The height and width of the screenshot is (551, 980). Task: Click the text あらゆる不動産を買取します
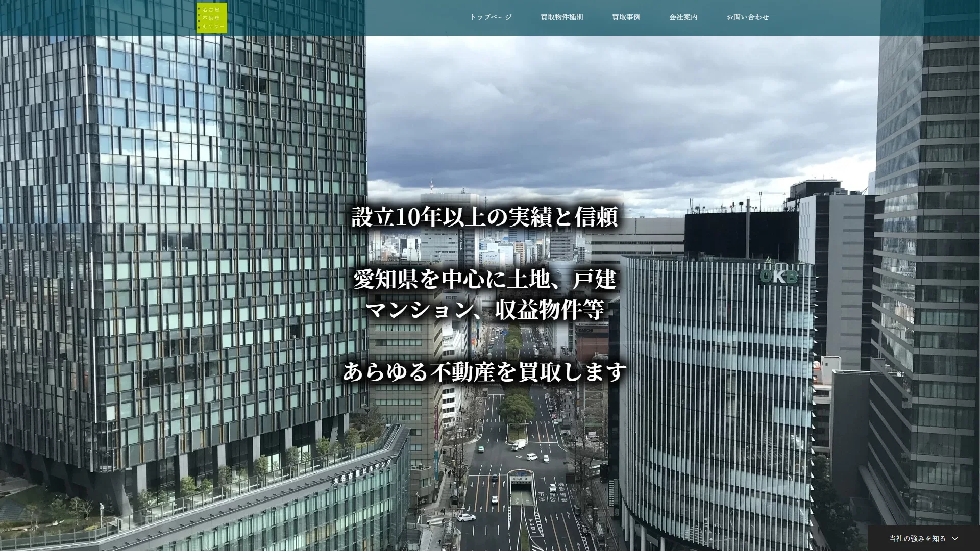click(484, 371)
